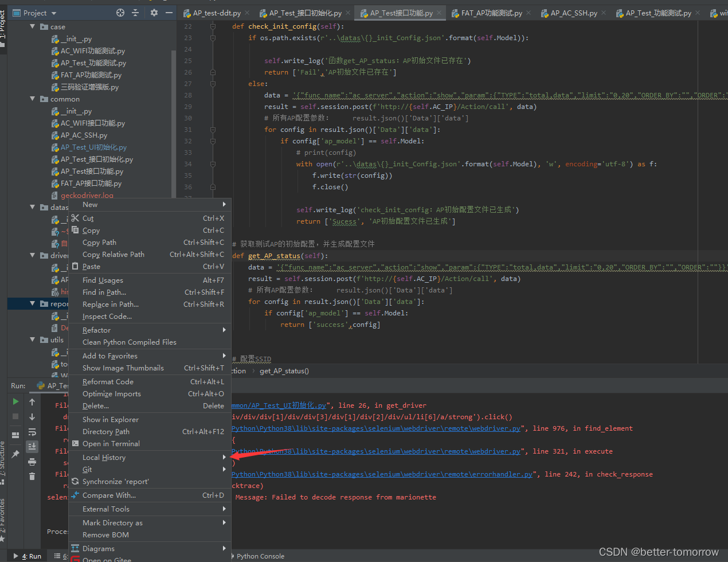
Task: Choose Find in Path...
Action: 150,292
